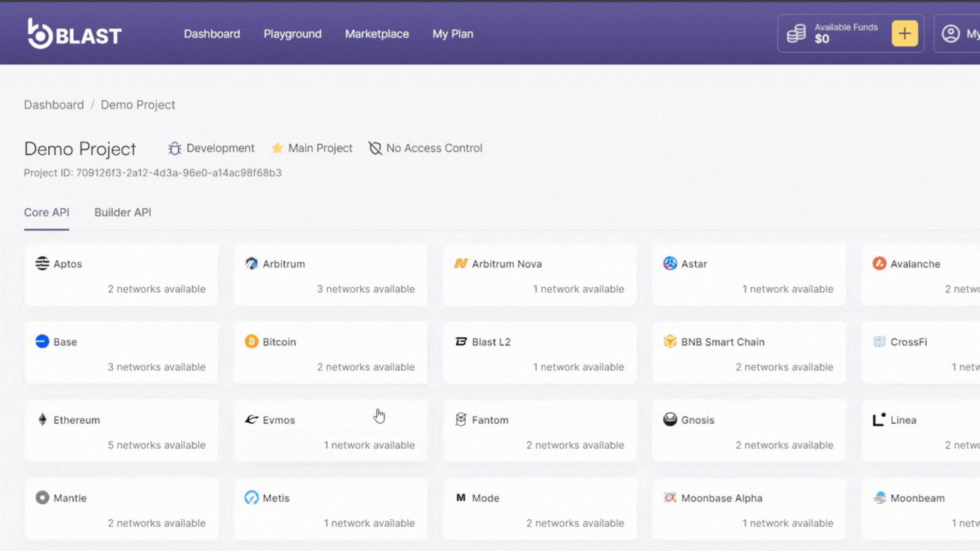Click Blast L2 '1 network available' text

pos(578,367)
